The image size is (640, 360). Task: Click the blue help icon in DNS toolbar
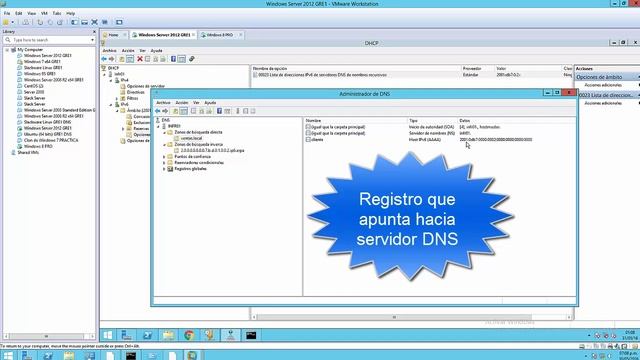pyautogui.click(x=219, y=111)
